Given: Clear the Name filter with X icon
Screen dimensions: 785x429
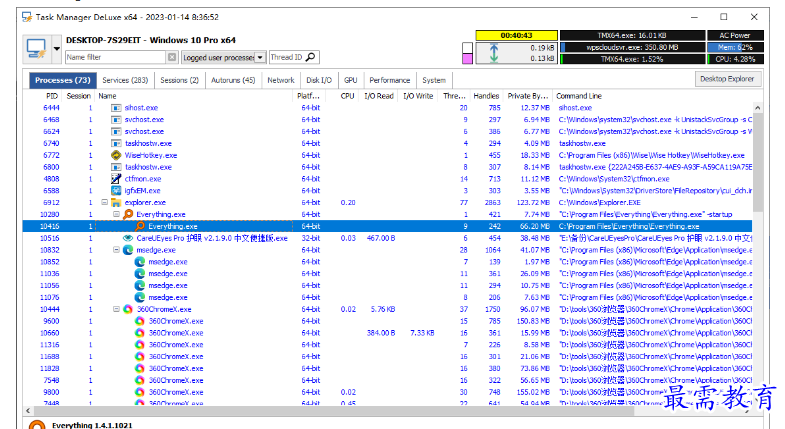Looking at the screenshot, I should (172, 57).
